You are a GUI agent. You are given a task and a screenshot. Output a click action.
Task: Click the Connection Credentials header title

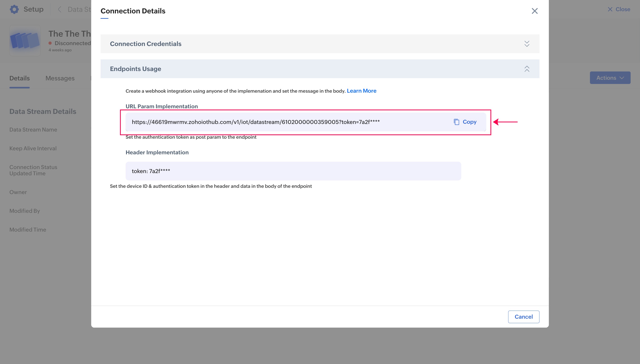[145, 44]
